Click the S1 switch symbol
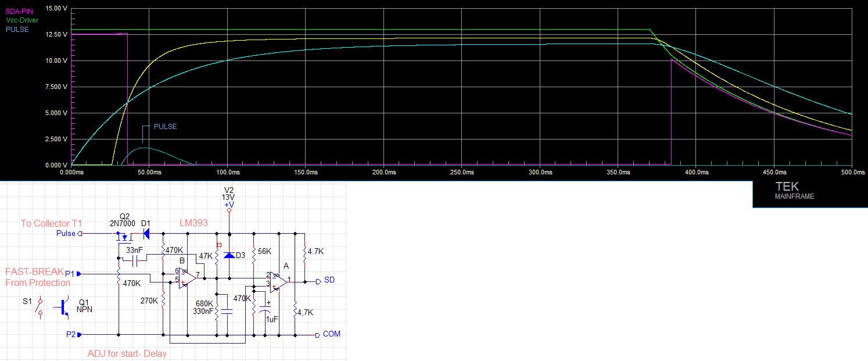The image size is (868, 361). (40, 307)
